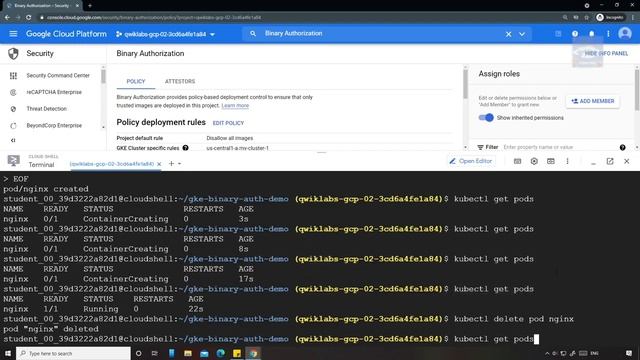Add a new Cloud Shell tab
The width and height of the screenshot is (640, 360).
coord(171,164)
